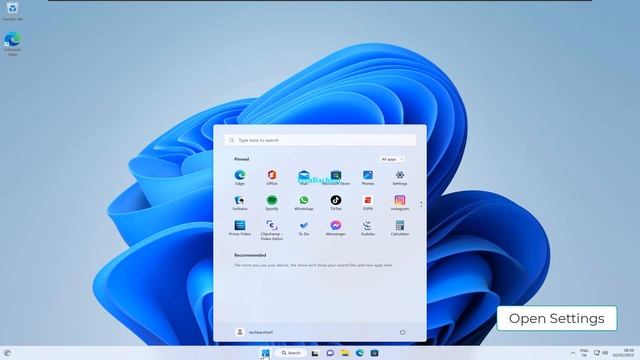Open the user account profile in the Start menu
This screenshot has width=640, height=360.
[254, 332]
